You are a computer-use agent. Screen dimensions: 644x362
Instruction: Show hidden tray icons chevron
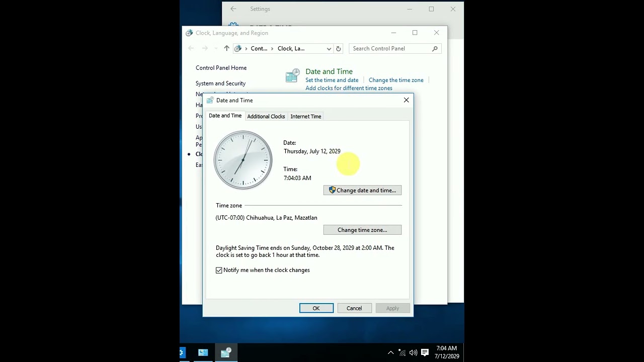(390, 352)
